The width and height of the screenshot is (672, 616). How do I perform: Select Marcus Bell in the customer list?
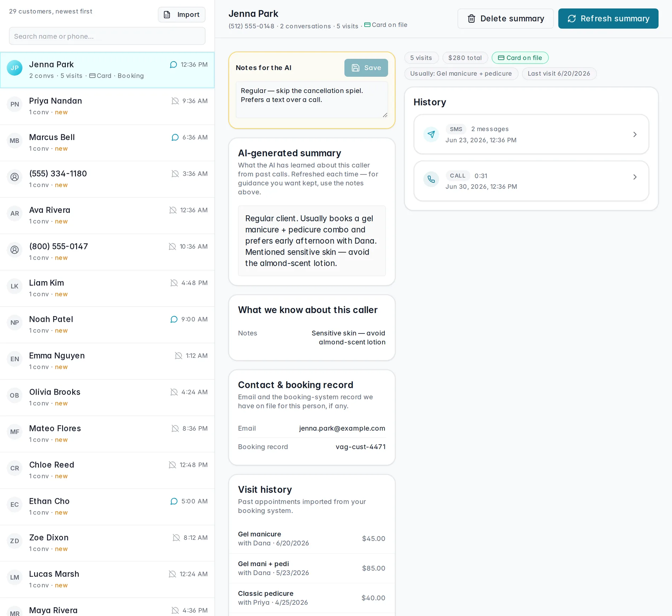[x=107, y=143]
